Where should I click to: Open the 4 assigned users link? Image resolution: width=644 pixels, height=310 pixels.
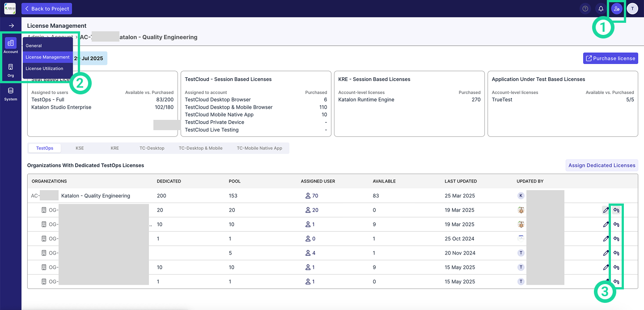tap(310, 253)
